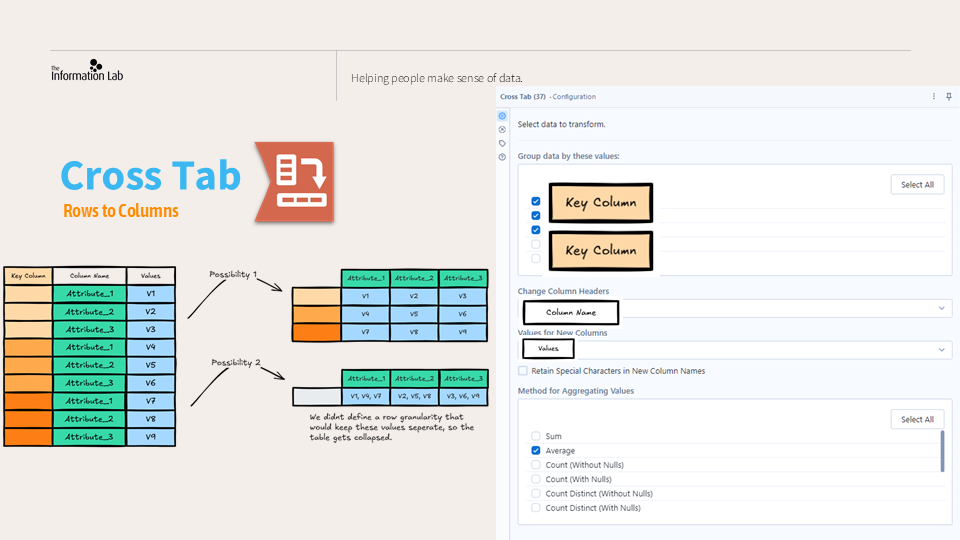Click the aggregation methods list scrollbar
This screenshot has height=540, width=960.
(942, 451)
